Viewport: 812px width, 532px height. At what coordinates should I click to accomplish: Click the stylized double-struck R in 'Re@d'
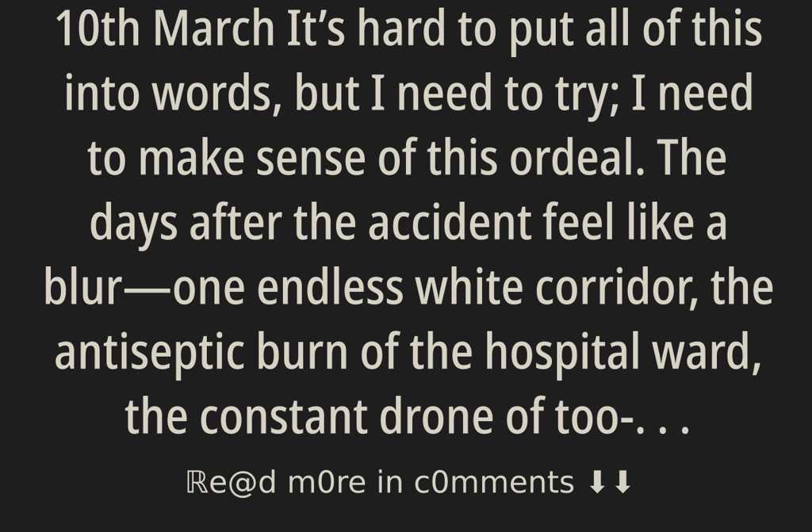[x=193, y=481]
